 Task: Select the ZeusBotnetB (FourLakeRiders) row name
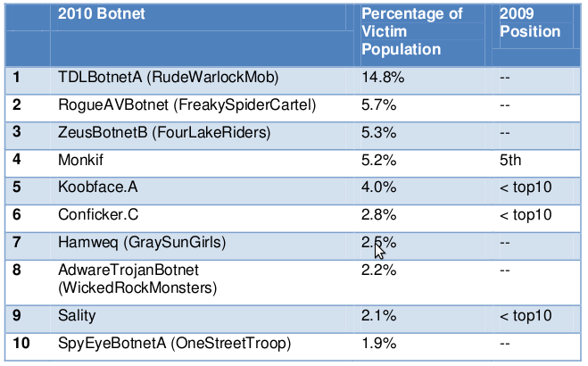161,133
